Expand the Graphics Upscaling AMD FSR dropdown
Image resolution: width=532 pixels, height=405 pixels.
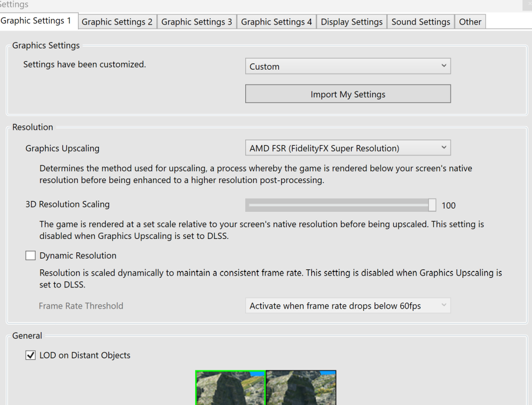click(x=348, y=148)
